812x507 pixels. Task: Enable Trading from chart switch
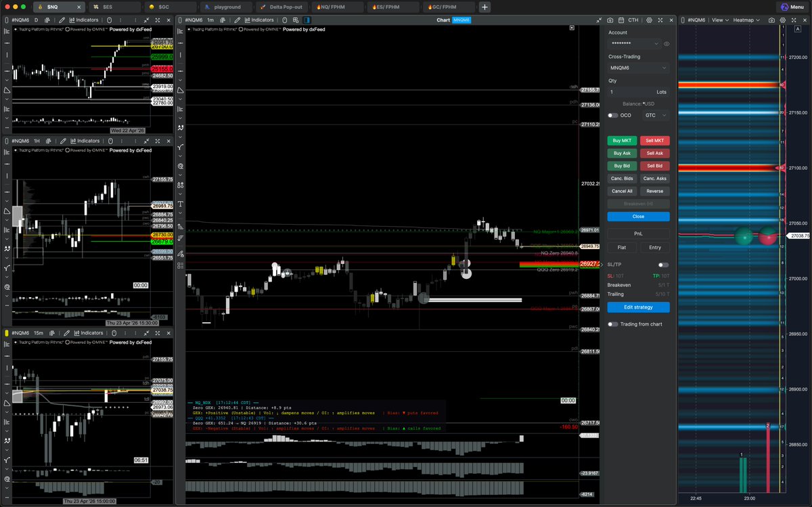[x=612, y=324]
